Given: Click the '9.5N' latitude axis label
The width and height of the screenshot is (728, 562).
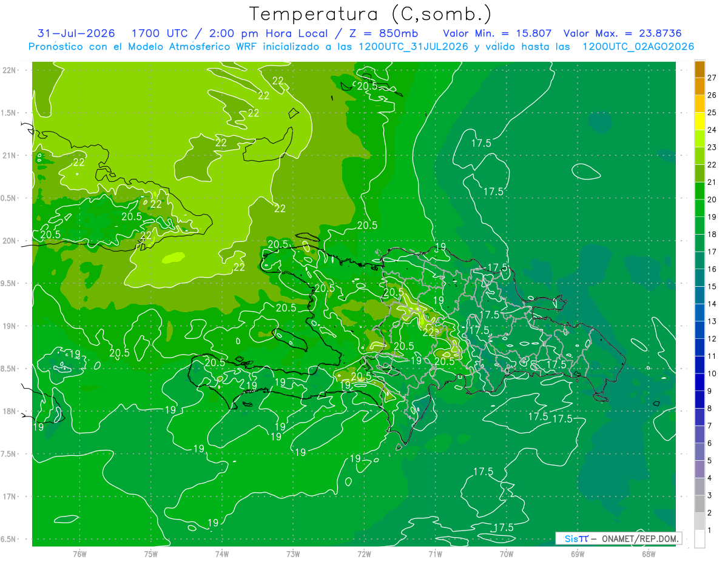Looking at the screenshot, I should pos(9,284).
